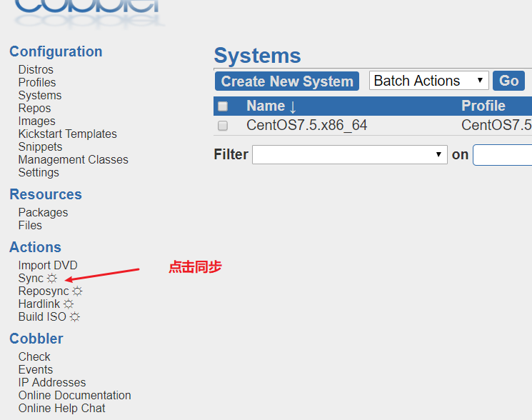532x420 pixels.
Task: Expand the Filter dropdown
Action: tap(350, 155)
